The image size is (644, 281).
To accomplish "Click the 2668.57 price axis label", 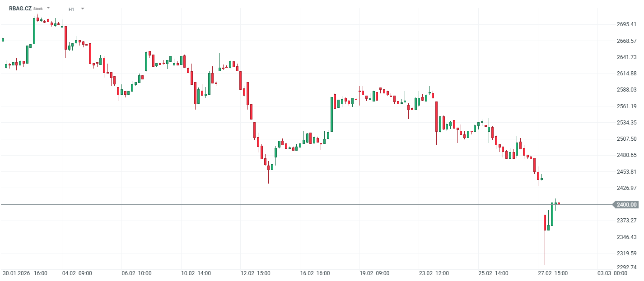I will point(626,41).
